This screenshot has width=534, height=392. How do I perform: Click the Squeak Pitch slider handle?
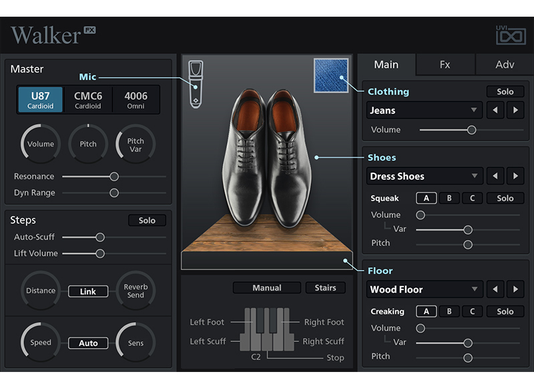point(468,244)
